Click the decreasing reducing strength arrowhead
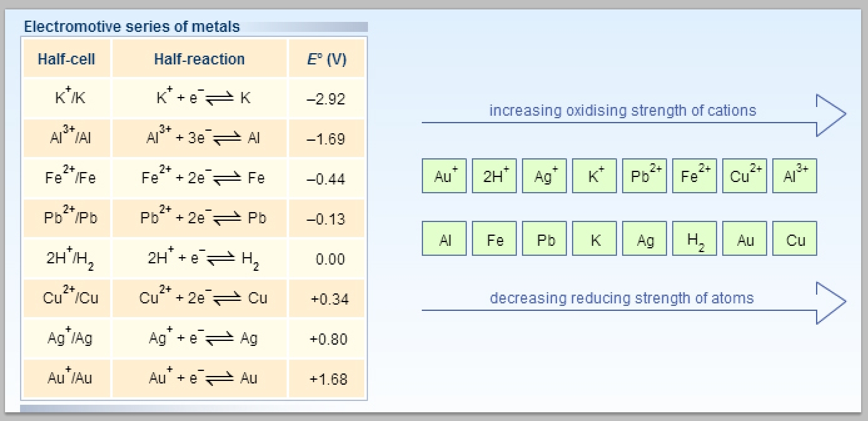The height and width of the screenshot is (421, 868). point(830,303)
